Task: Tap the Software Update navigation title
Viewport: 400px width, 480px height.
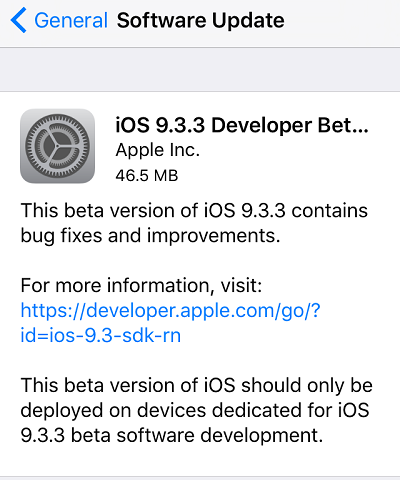Action: point(201,21)
